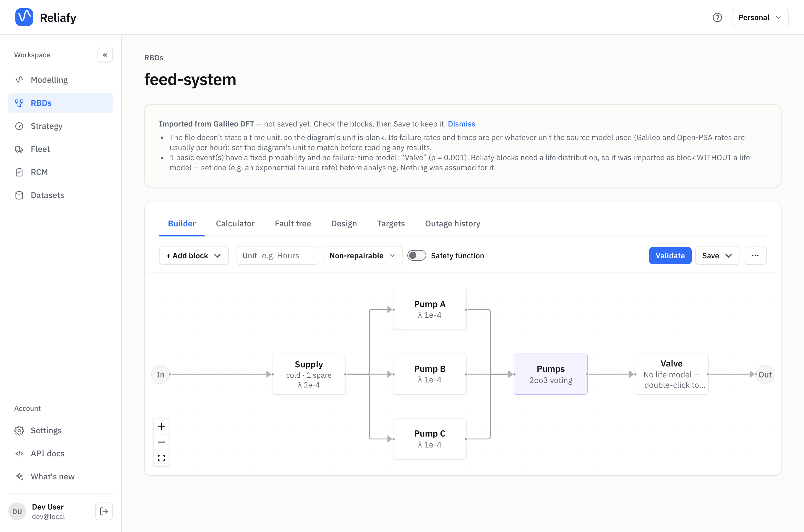Image resolution: width=804 pixels, height=532 pixels.
Task: Switch to the Fault tree tab
Action: 293,224
